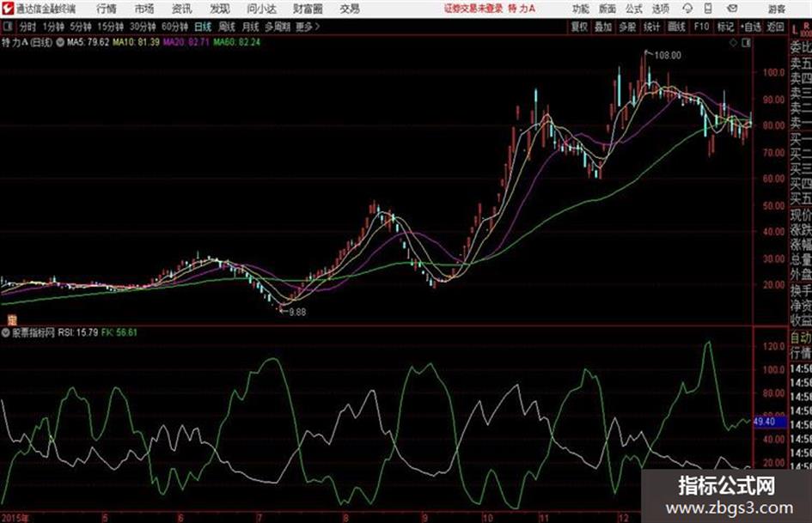
Task: Click round icon beside 股票指标网 indicator
Action: point(6,332)
